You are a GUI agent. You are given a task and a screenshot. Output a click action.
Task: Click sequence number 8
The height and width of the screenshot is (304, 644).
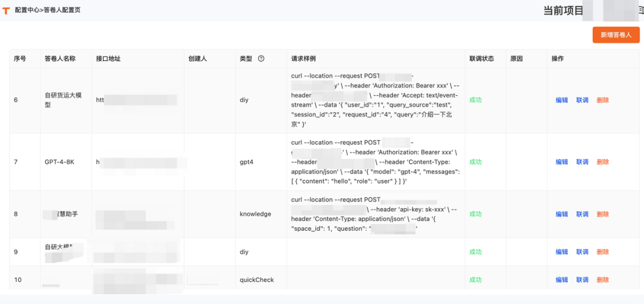(x=16, y=214)
